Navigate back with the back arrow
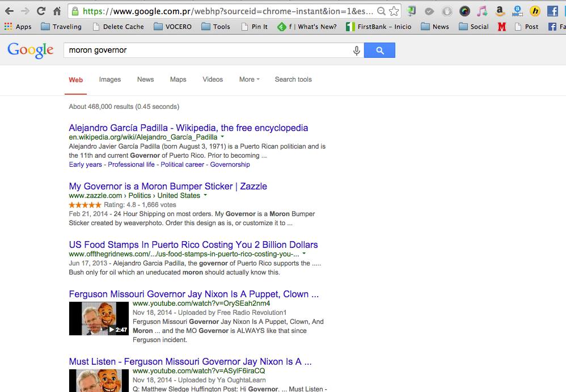This screenshot has height=392, width=566. 9,11
